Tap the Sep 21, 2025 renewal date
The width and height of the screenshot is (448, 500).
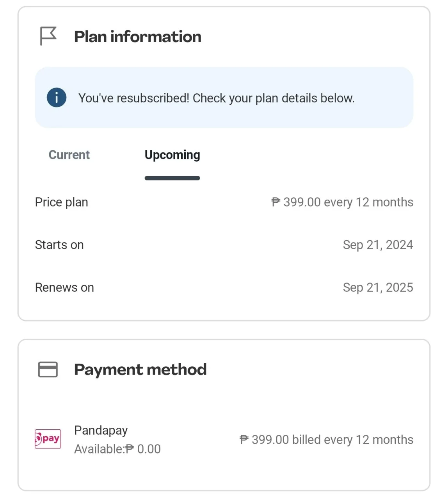coord(378,287)
